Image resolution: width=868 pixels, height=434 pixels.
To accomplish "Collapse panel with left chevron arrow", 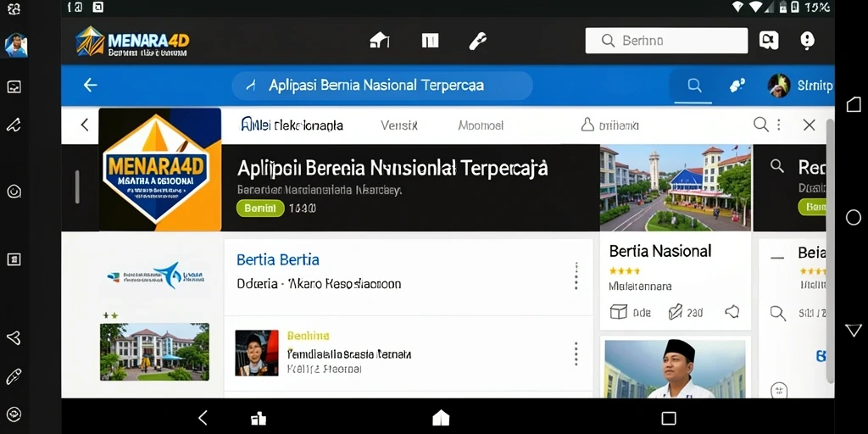I will [85, 125].
